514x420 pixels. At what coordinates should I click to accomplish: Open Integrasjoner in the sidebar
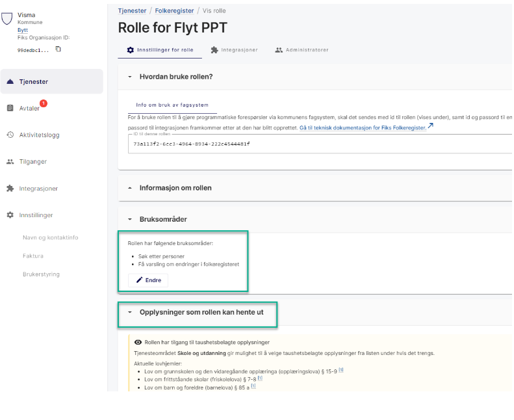(x=38, y=189)
